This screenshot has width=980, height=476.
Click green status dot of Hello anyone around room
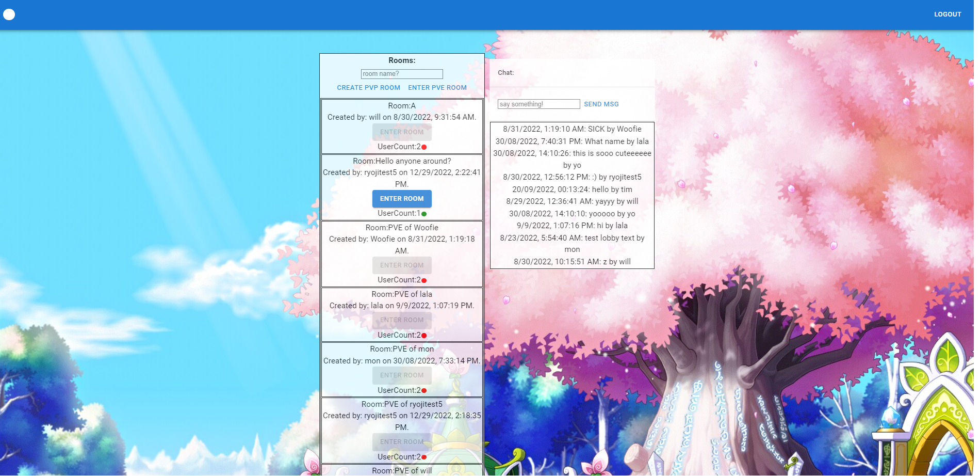[424, 214]
